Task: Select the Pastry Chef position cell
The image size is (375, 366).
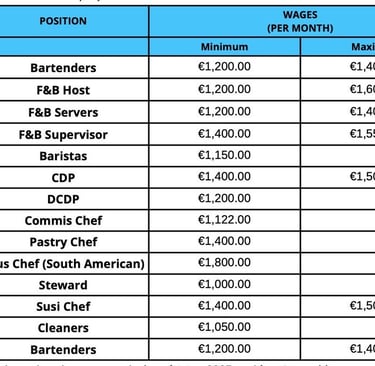Action: point(74,242)
